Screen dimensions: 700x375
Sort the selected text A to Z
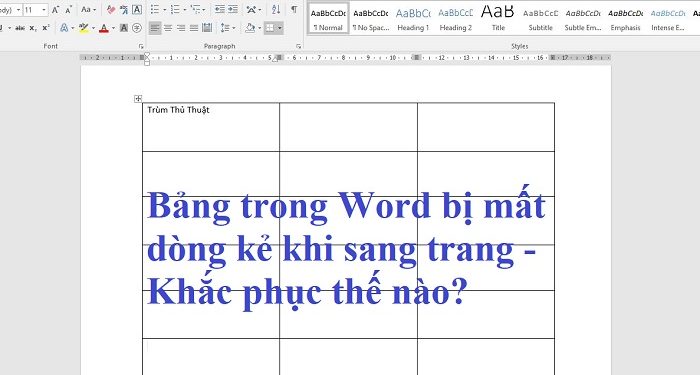pos(276,9)
